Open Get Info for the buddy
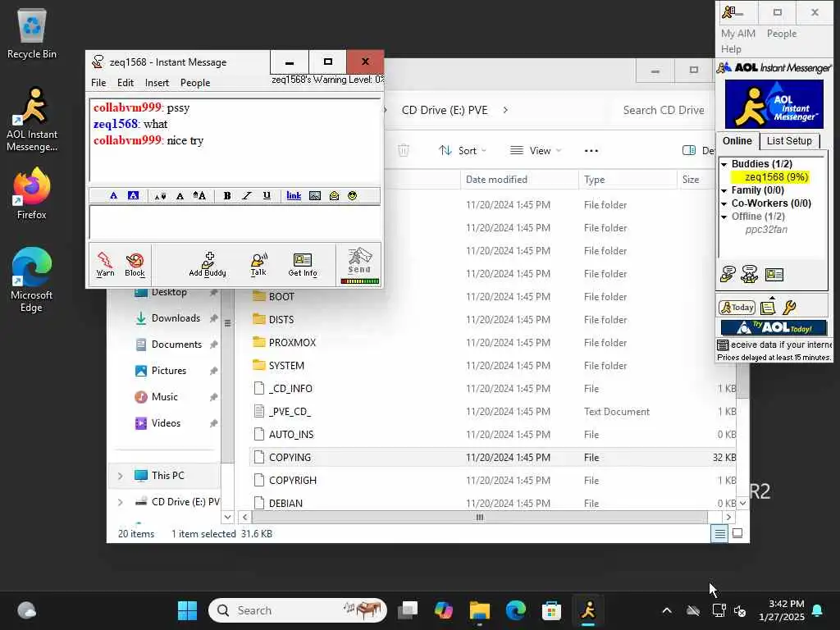This screenshot has height=630, width=840. 303,265
